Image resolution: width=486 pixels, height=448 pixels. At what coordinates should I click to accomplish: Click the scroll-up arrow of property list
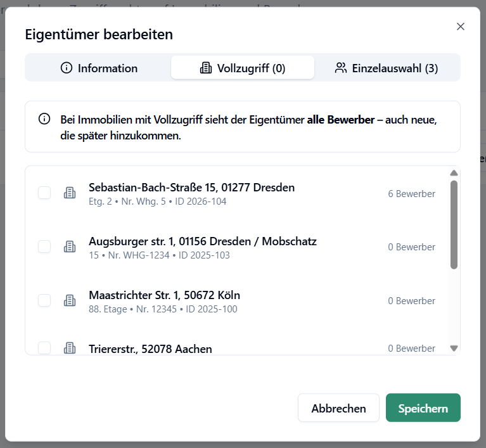454,173
